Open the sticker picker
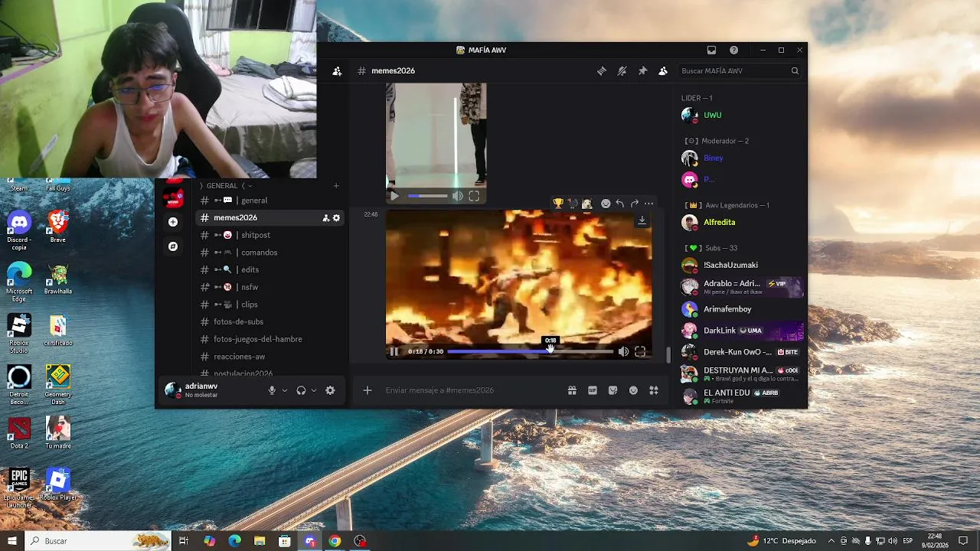Screen dimensions: 980x551 (x=612, y=390)
